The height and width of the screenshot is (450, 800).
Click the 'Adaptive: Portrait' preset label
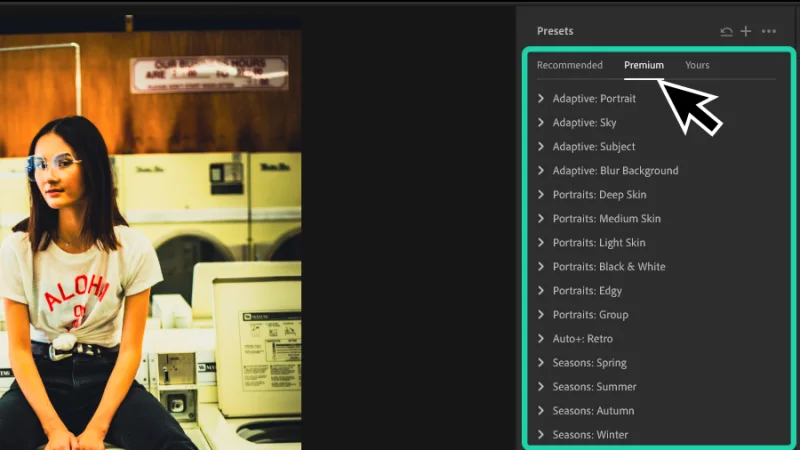(594, 98)
